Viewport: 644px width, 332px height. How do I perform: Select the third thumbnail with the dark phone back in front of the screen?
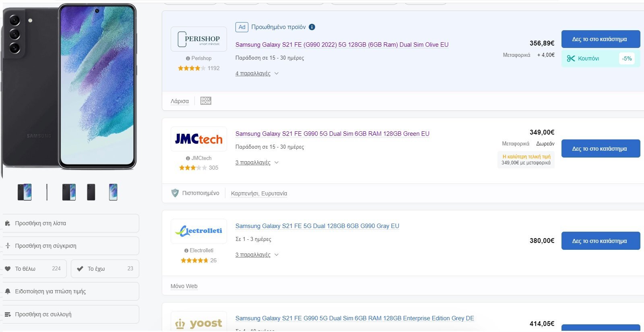pyautogui.click(x=69, y=192)
